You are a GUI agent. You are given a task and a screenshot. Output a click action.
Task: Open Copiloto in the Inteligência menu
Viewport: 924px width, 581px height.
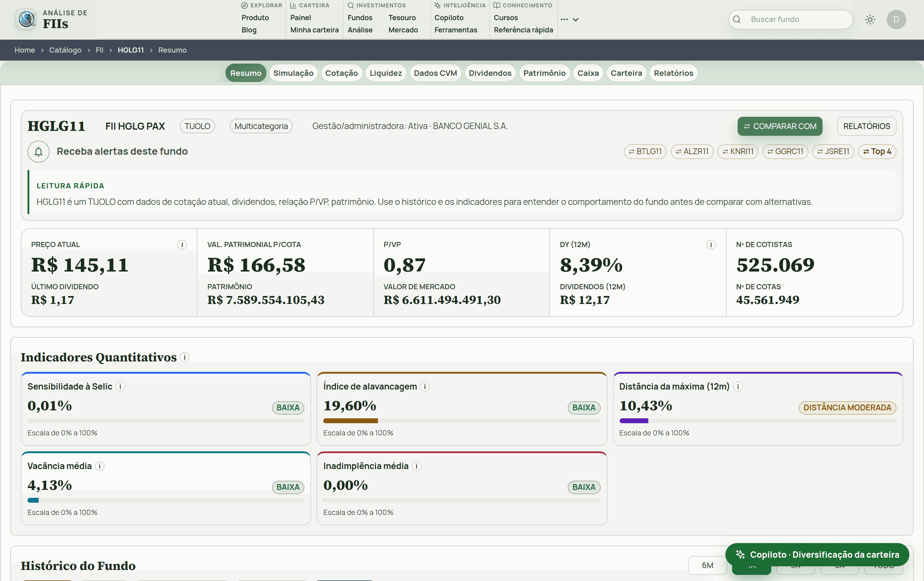(449, 18)
